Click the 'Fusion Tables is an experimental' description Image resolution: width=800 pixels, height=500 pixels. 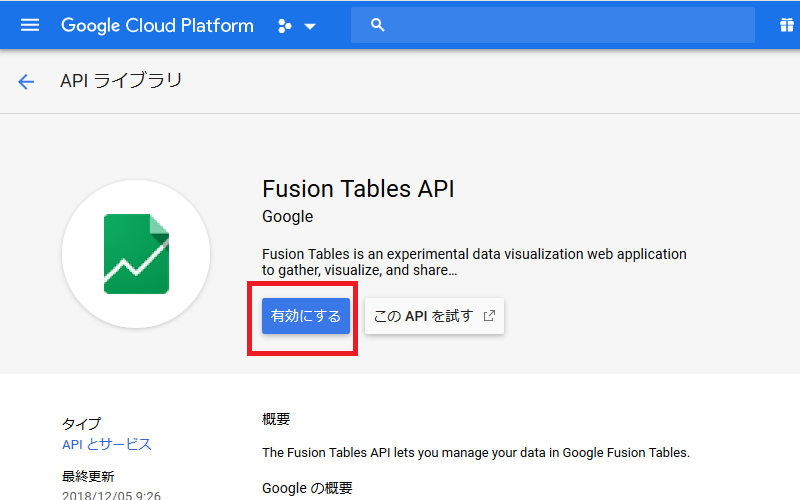474,262
